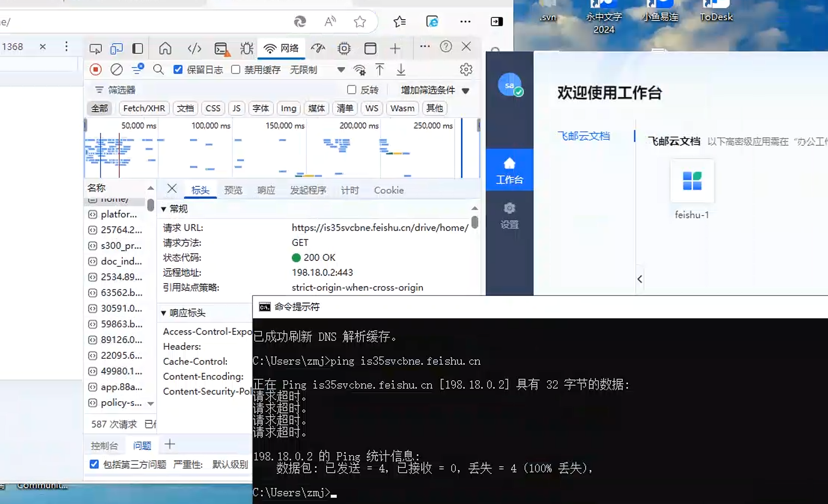Clear the network log
This screenshot has height=504, width=828.
(x=116, y=69)
